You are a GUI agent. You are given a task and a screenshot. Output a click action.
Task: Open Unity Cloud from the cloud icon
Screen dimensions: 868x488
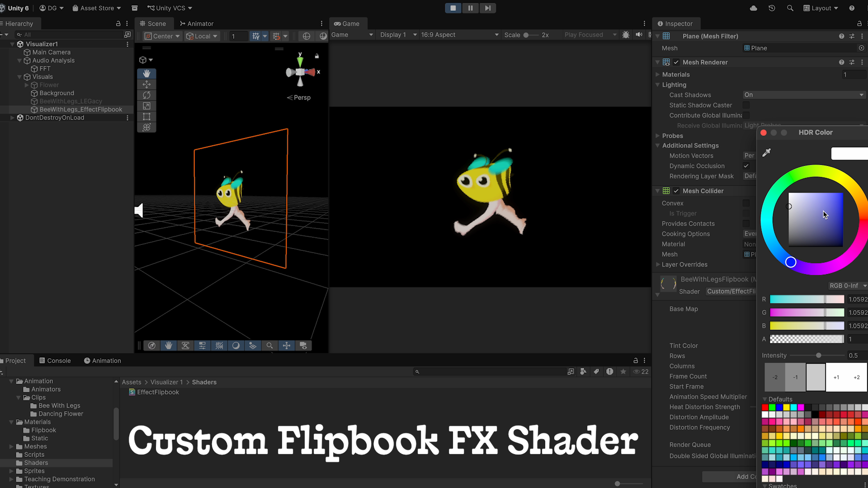[x=753, y=8]
